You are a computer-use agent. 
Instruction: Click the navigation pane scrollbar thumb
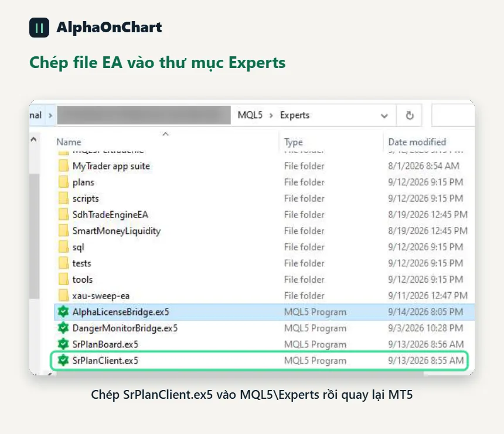pyautogui.click(x=35, y=236)
